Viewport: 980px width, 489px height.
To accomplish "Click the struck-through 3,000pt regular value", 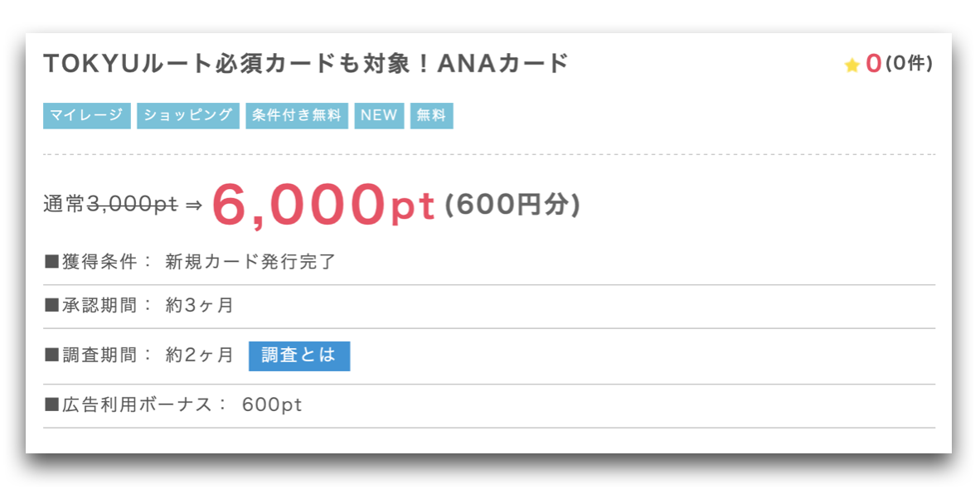I will tap(133, 204).
